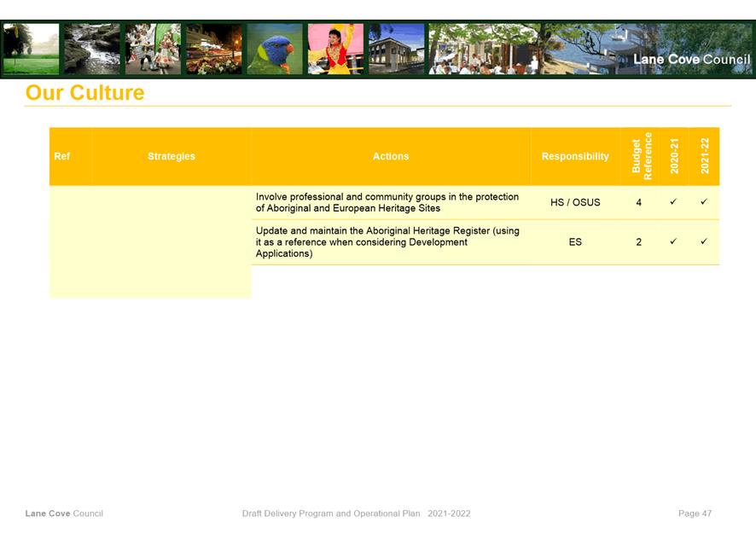Click the 'Ref' column header

point(62,156)
